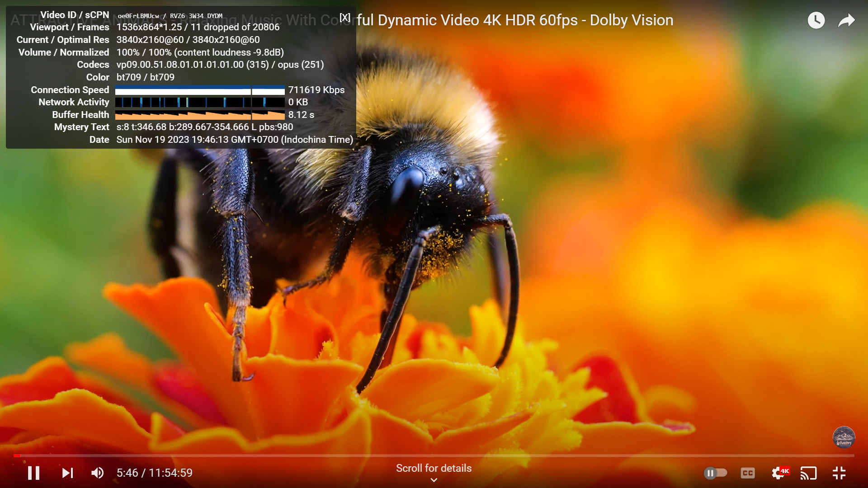
Task: Open the Share arrow icon
Action: click(x=846, y=20)
